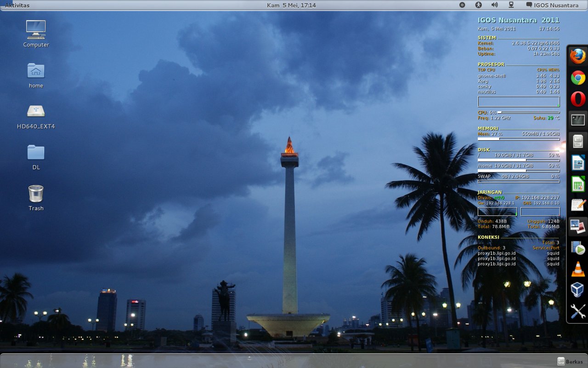Viewport: 588px width, 368px height.
Task: Click the SWAP usage bar
Action: tap(519, 181)
